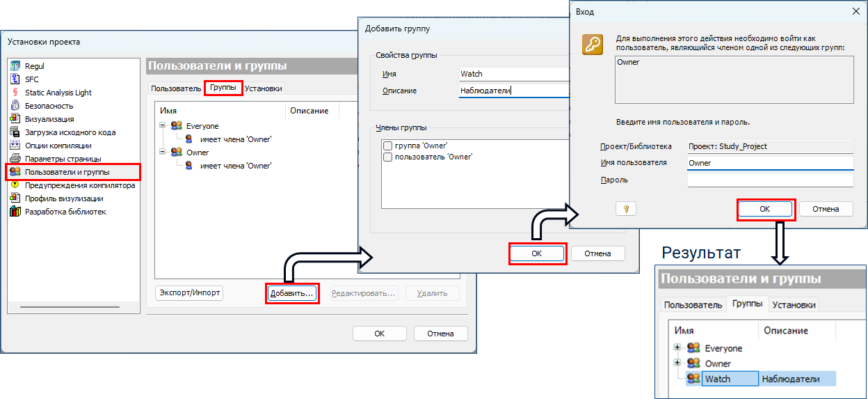
Task: Expand the Everyone node in result panel
Action: point(677,348)
